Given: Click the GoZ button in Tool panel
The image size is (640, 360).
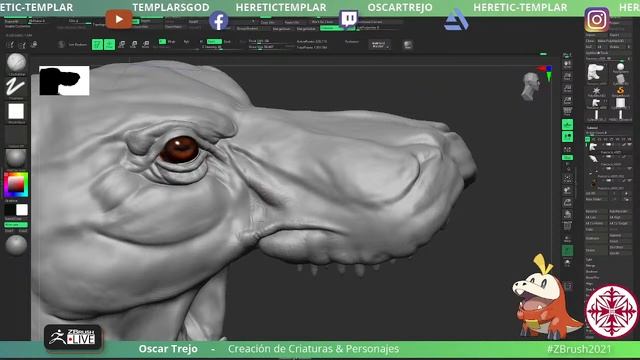Looking at the screenshot, I should 589,47.
